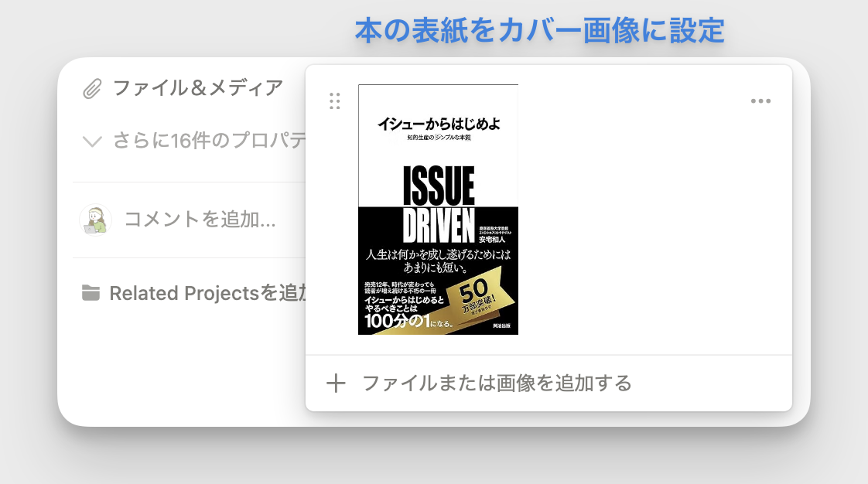
Task: Click the Related Projects folder icon
Action: (91, 293)
